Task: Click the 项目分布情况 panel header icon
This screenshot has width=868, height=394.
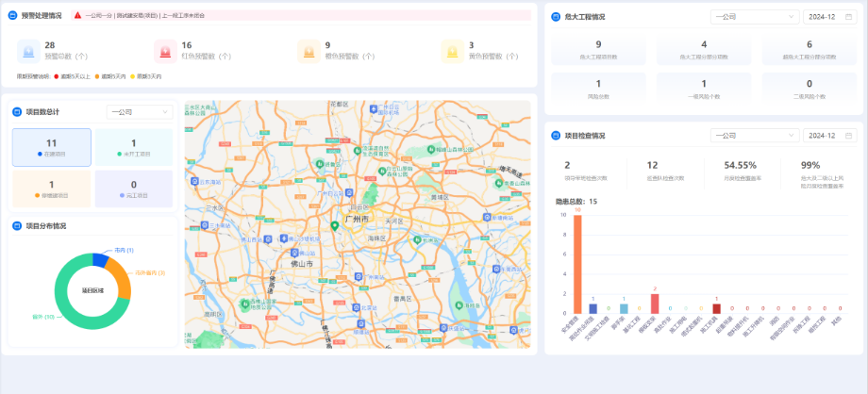Action: point(16,226)
